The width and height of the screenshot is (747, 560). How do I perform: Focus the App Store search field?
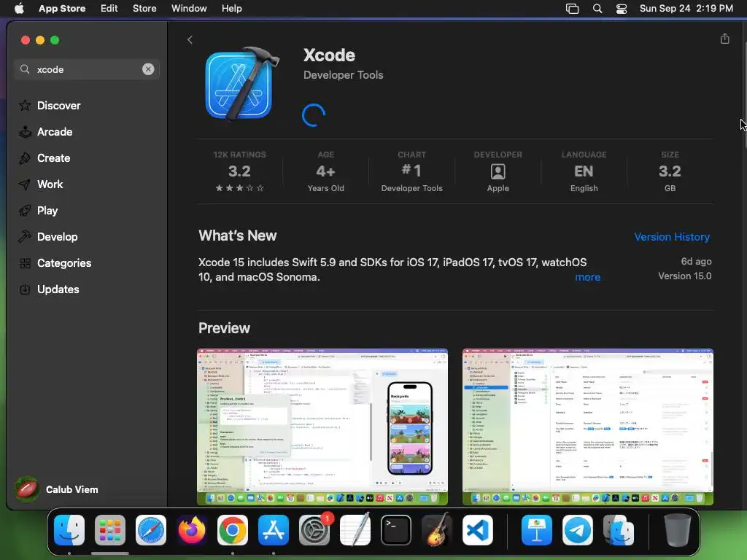coord(86,69)
